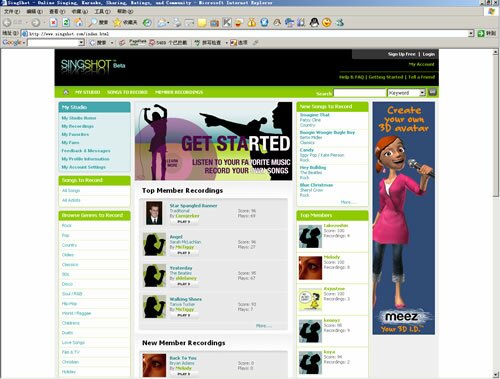Screen dimensions: 500x379
Task: Open the 查看(V) menu
Action: (x=57, y=11)
